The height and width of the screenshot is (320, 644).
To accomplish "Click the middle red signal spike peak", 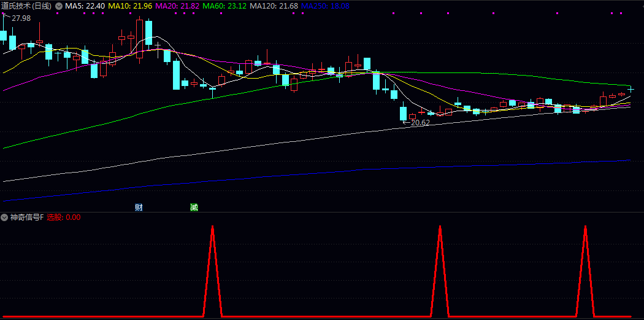I will [440, 227].
